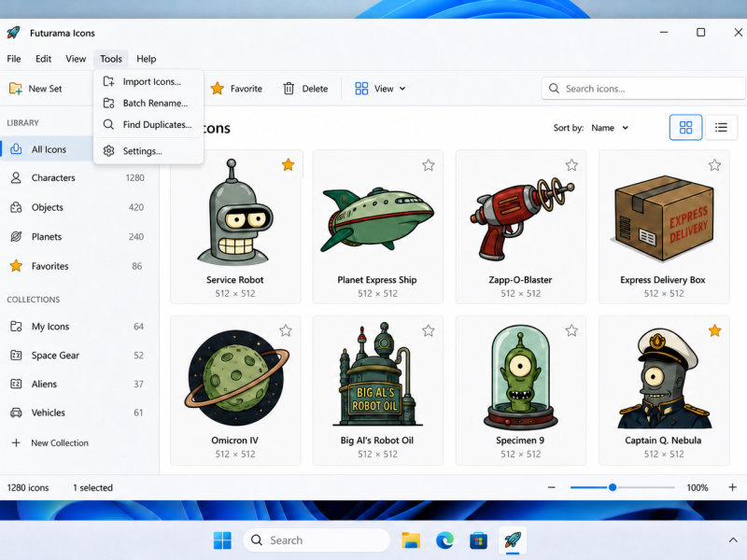Click the Search icons input field
Screen dimensions: 747x560
coord(643,89)
